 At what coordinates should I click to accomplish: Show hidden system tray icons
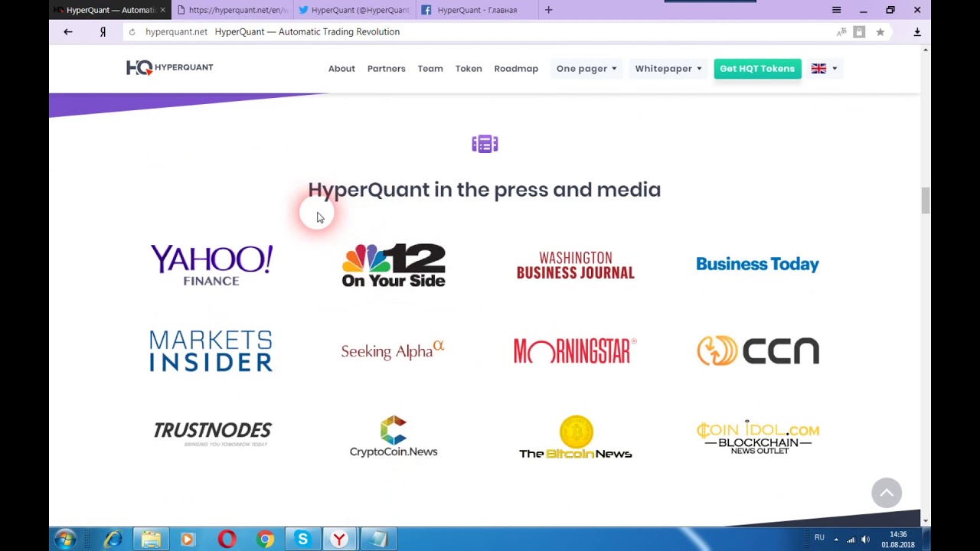coord(836,540)
